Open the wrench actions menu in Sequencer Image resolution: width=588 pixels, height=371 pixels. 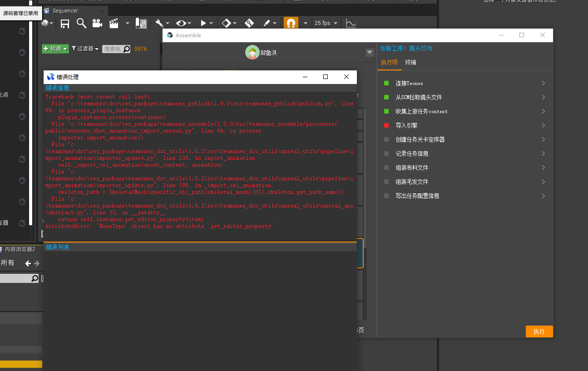pyautogui.click(x=162, y=23)
